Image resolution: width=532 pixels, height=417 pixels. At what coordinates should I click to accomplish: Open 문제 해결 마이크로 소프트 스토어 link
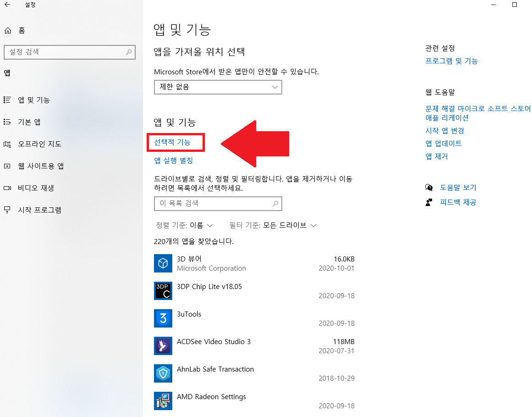click(478, 113)
